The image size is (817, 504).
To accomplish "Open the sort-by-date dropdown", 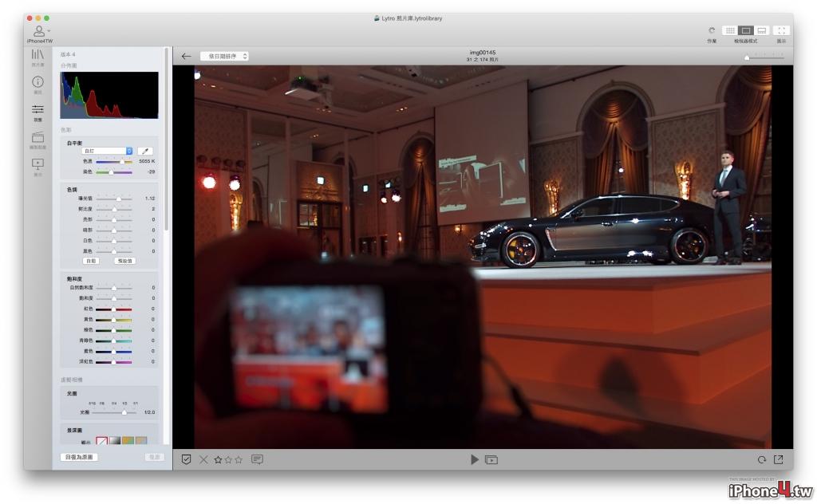I will coord(224,56).
